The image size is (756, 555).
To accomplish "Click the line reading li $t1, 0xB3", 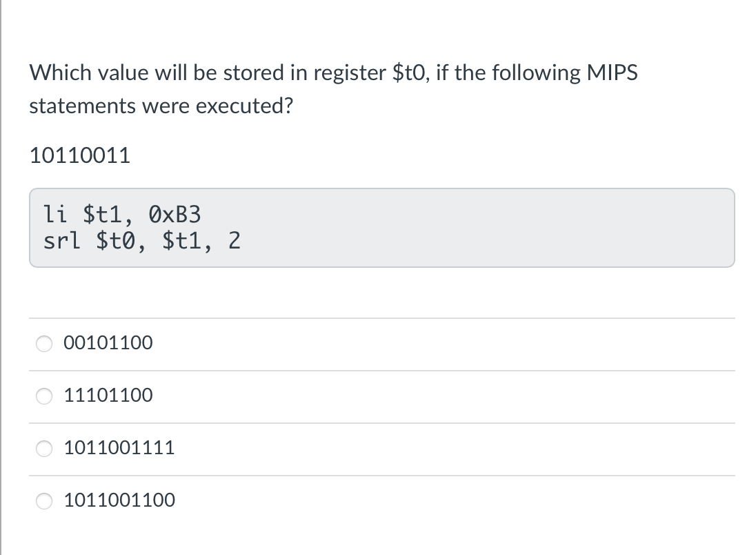I will click(121, 215).
